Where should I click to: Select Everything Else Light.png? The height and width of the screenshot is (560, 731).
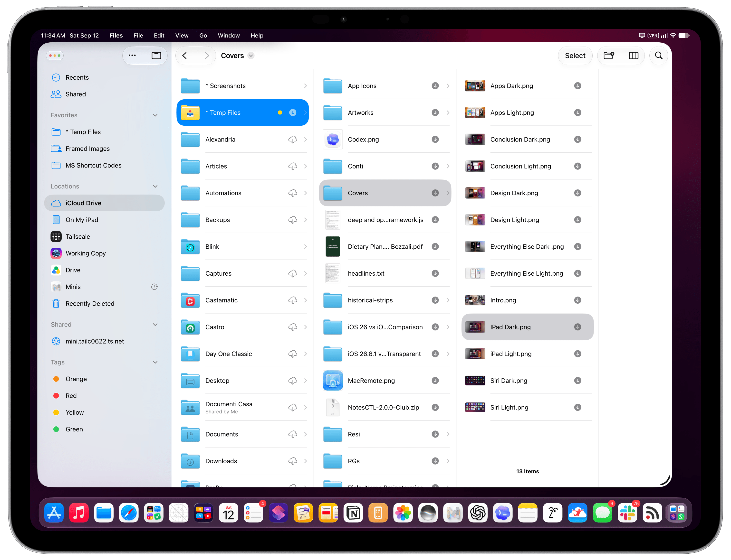[527, 273]
